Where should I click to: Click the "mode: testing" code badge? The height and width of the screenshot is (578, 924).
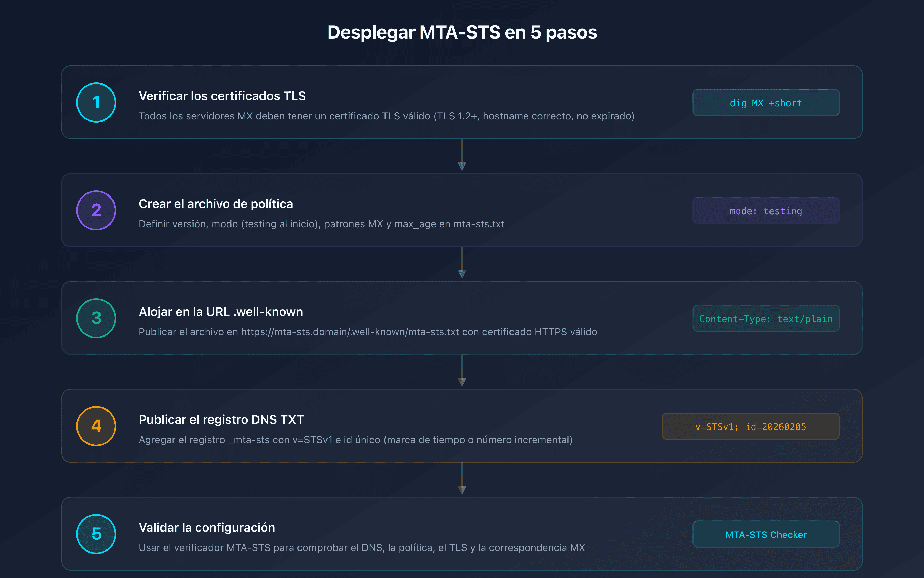(x=766, y=210)
